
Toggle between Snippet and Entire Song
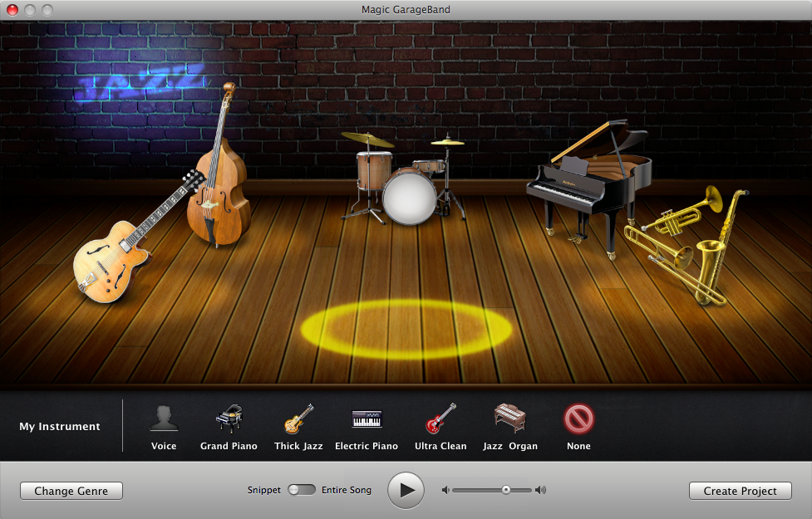tap(301, 489)
